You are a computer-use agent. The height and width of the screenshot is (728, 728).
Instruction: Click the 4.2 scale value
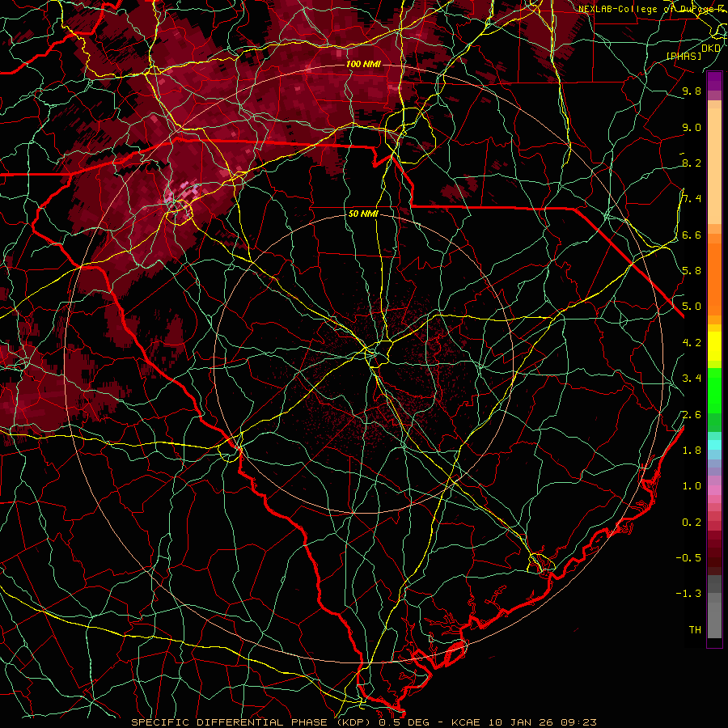692,343
